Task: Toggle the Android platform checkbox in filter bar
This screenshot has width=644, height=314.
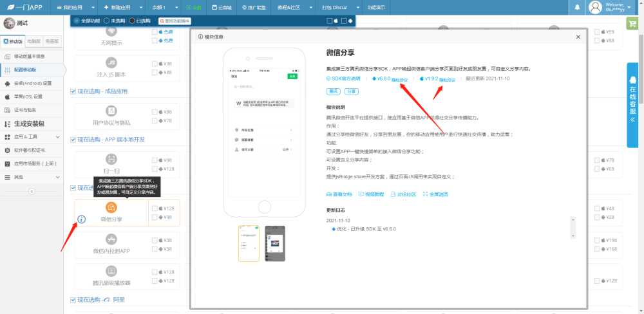Action: pos(344,21)
